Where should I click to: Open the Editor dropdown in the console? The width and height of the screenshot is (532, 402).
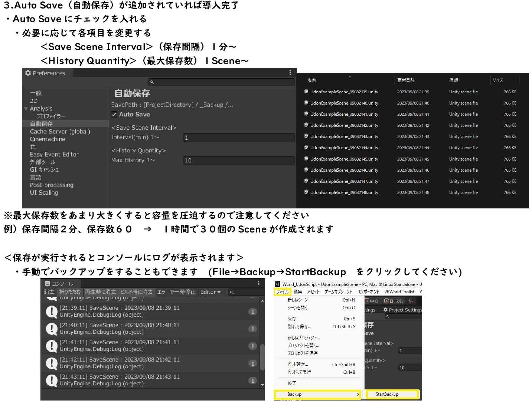[210, 292]
